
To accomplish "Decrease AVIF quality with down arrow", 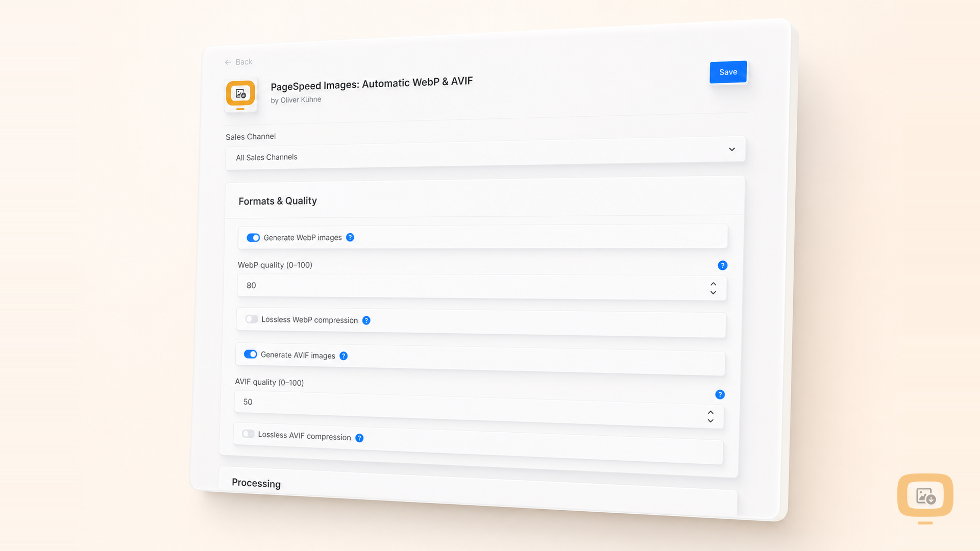I will (x=710, y=421).
